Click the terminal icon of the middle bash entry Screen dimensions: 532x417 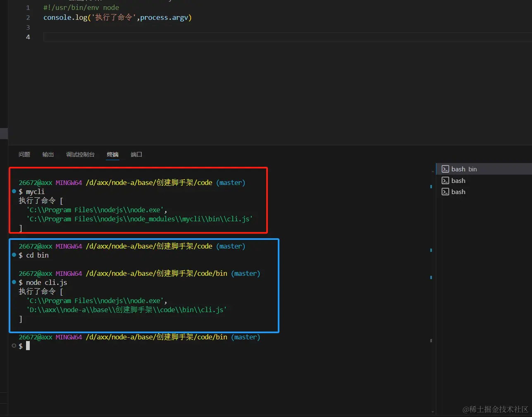tap(445, 181)
